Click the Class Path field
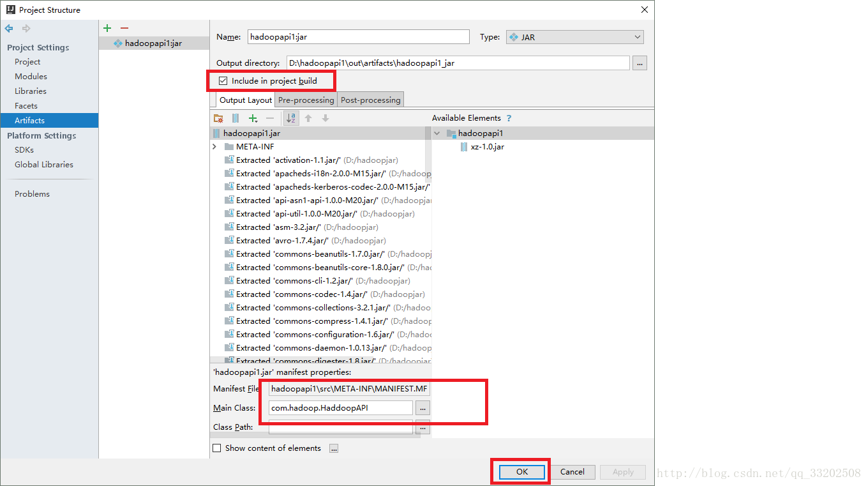The image size is (868, 486). coord(341,427)
